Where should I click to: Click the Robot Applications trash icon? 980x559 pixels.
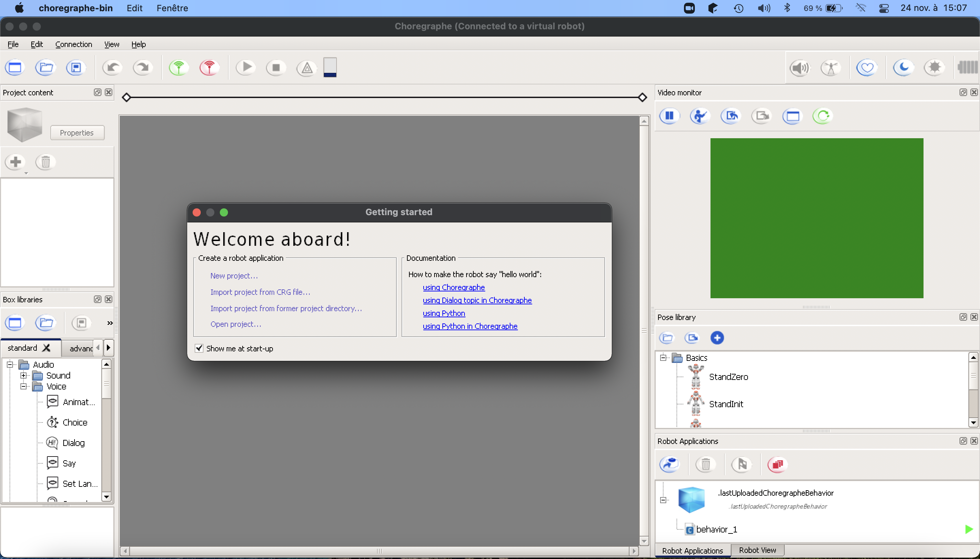tap(706, 465)
